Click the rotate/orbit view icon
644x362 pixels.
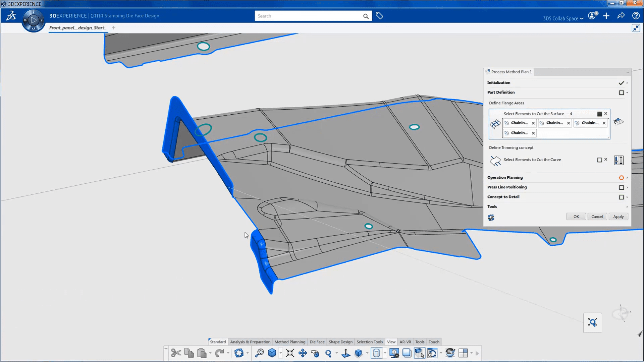click(x=315, y=353)
